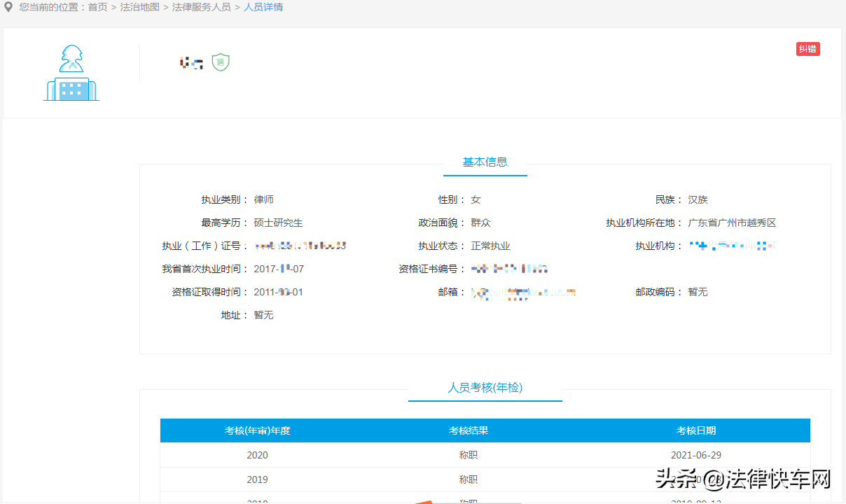Switch to the 人员考核(年检) tab
Screen dimensions: 846x504
tap(485, 387)
